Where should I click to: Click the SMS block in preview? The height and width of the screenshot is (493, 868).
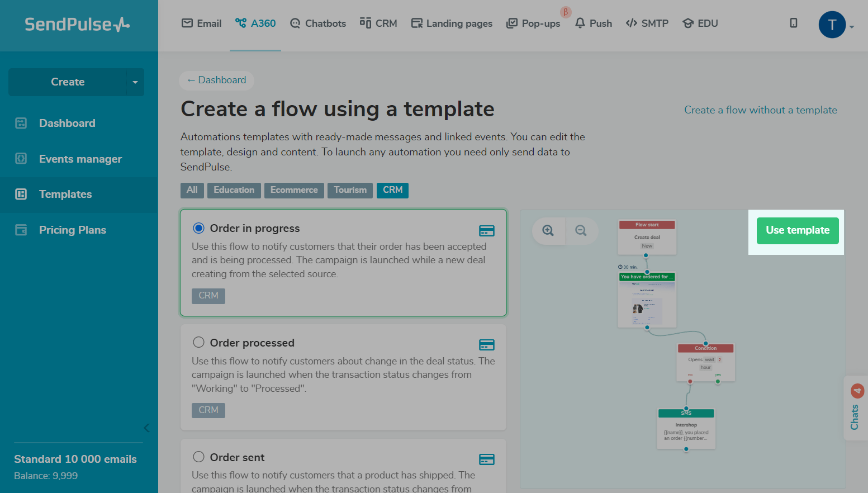pyautogui.click(x=686, y=429)
